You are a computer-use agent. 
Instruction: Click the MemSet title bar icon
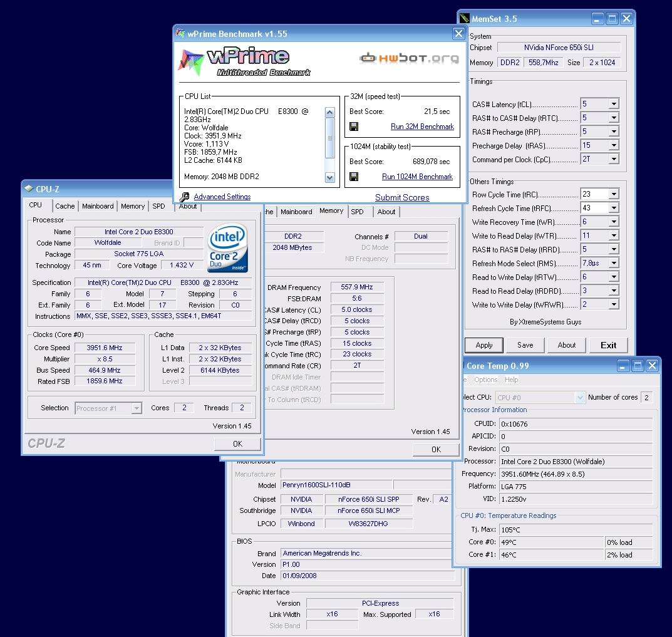(x=465, y=18)
